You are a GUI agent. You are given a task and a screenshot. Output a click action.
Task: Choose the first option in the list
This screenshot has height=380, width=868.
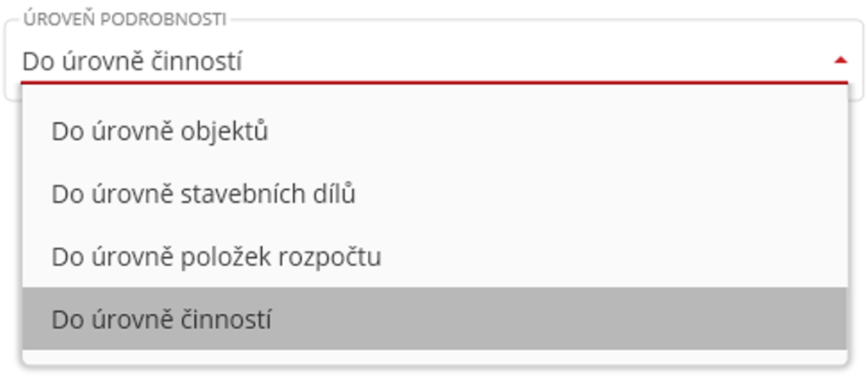pos(160,131)
